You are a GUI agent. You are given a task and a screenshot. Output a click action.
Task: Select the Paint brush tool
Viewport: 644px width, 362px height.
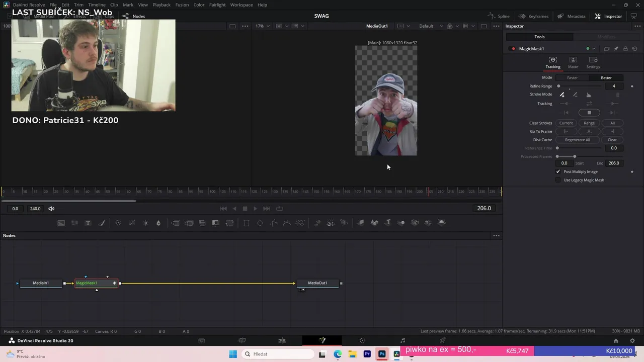101,223
